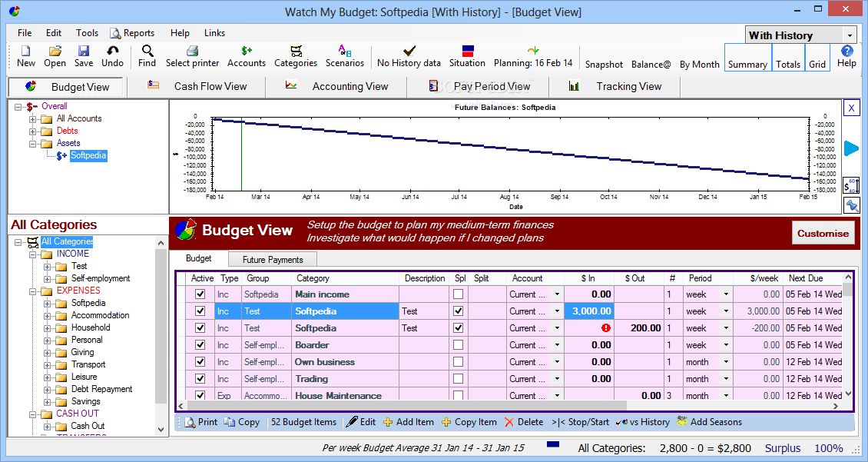Toggle Active checkbox for 3,000.00 Softpedia row
Viewport: 868px width, 462px height.
click(200, 311)
